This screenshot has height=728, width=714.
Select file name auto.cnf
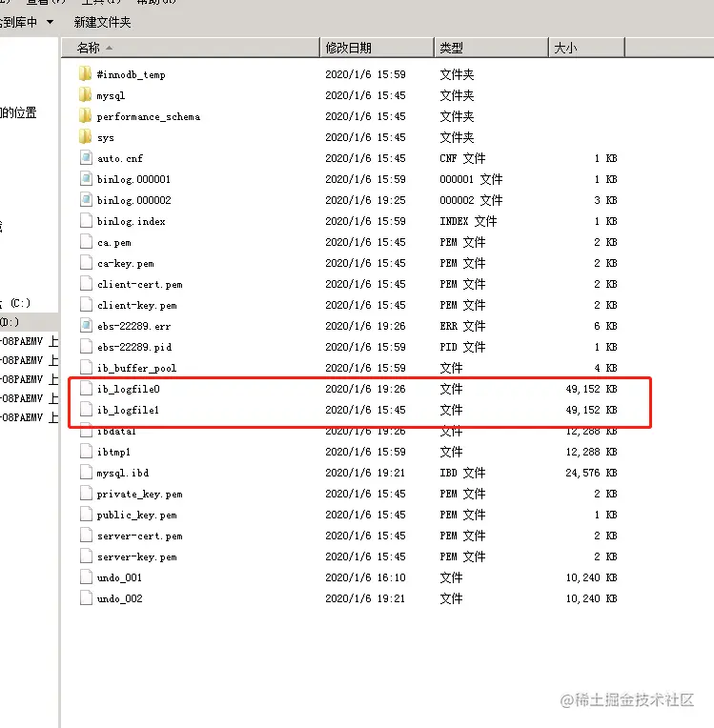(x=120, y=158)
